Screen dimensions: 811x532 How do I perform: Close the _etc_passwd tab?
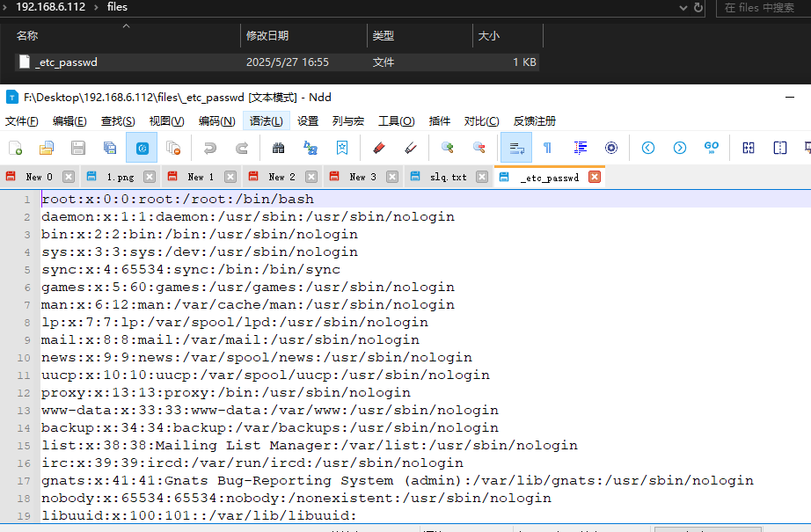click(x=595, y=177)
